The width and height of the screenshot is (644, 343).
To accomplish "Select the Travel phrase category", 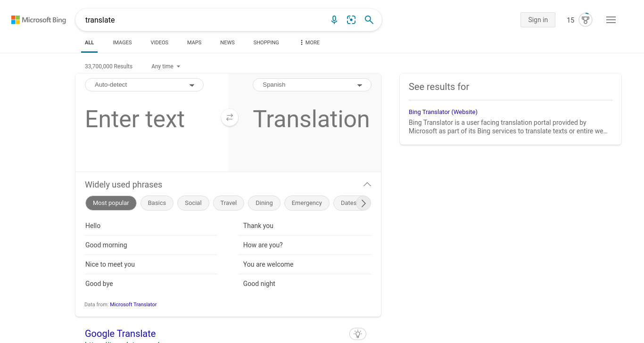I will click(229, 203).
